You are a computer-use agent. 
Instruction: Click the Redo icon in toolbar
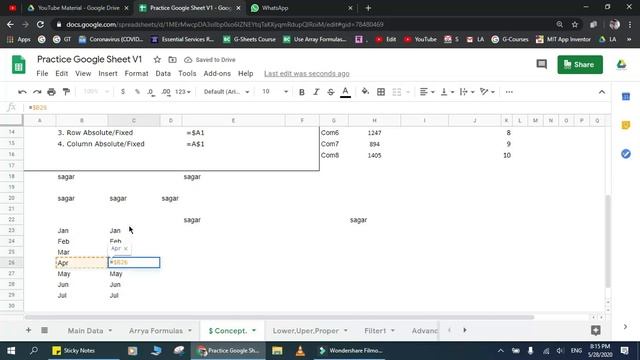(x=37, y=92)
